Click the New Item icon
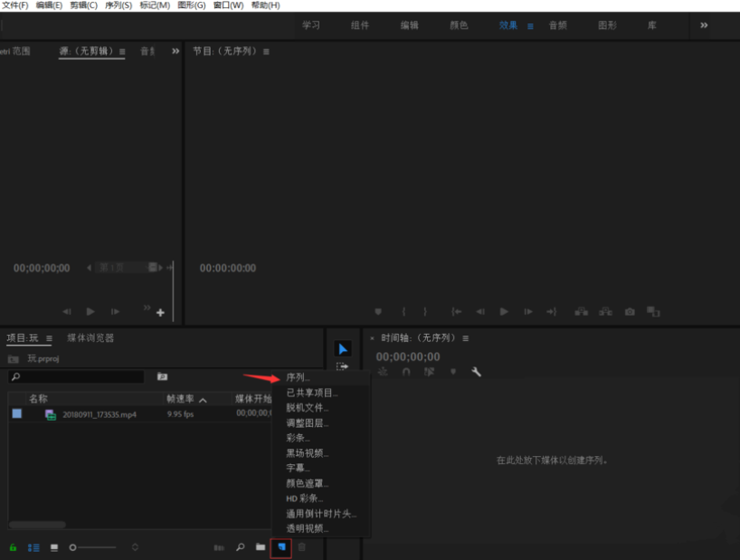 281,546
